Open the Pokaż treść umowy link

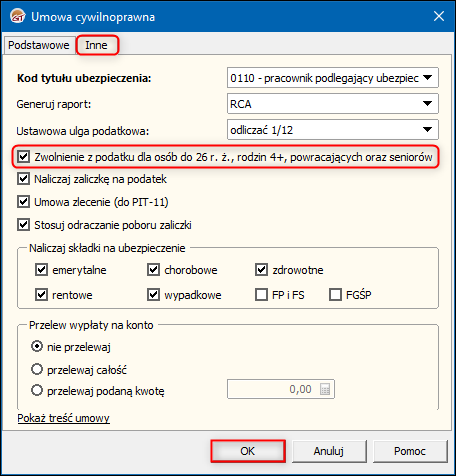pyautogui.click(x=63, y=418)
